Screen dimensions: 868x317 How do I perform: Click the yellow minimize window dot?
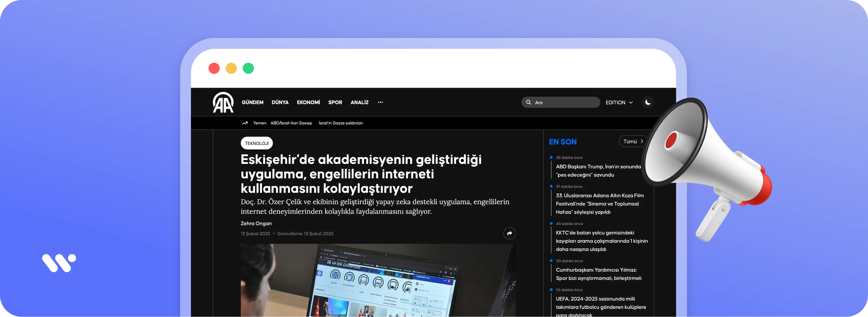(231, 68)
